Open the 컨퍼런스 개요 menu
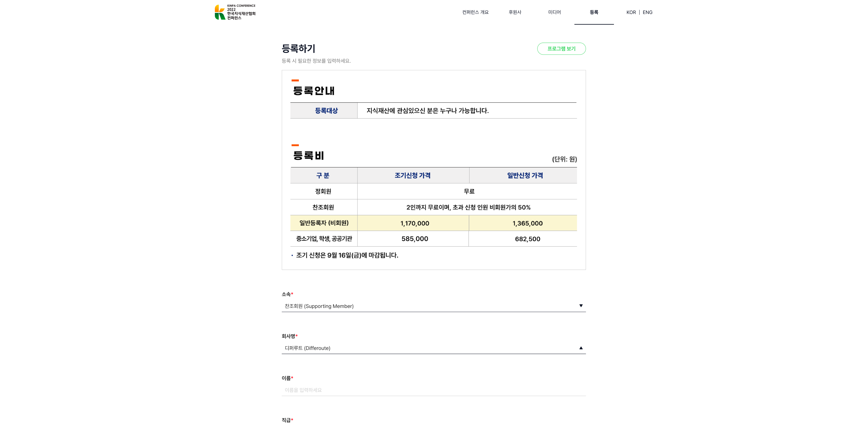 475,12
